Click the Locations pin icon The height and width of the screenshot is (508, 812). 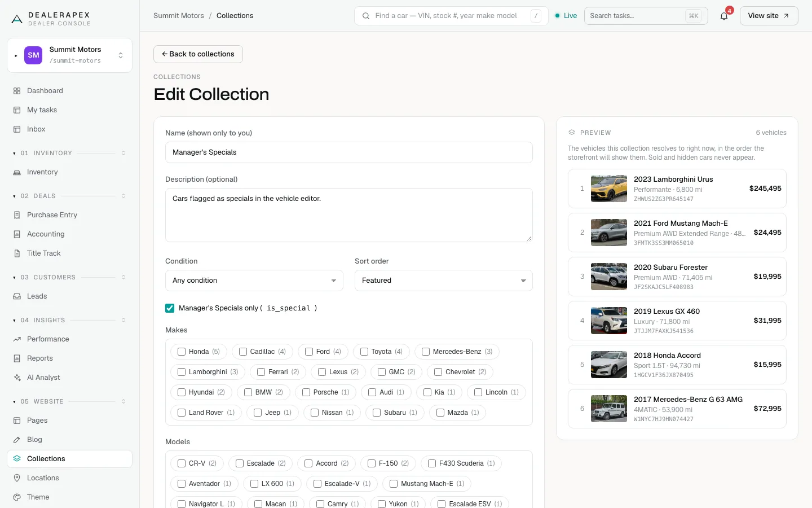coord(17,478)
